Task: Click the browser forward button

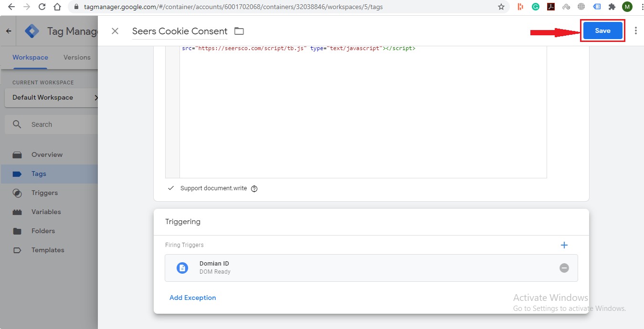Action: (x=27, y=7)
